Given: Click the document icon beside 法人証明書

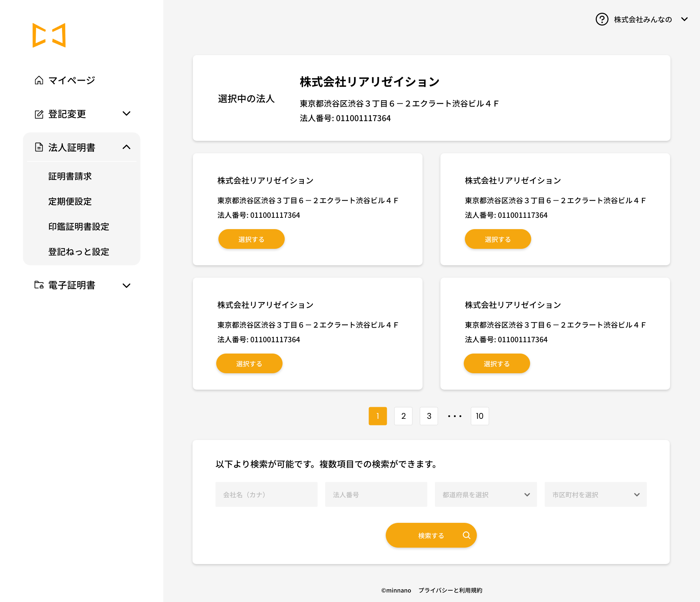Looking at the screenshot, I should click(x=39, y=147).
